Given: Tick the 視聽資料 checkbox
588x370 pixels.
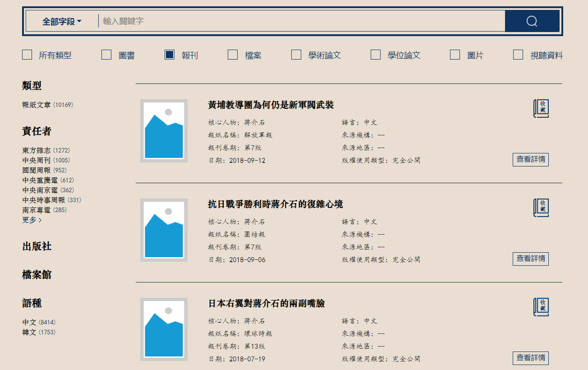Looking at the screenshot, I should pyautogui.click(x=518, y=55).
